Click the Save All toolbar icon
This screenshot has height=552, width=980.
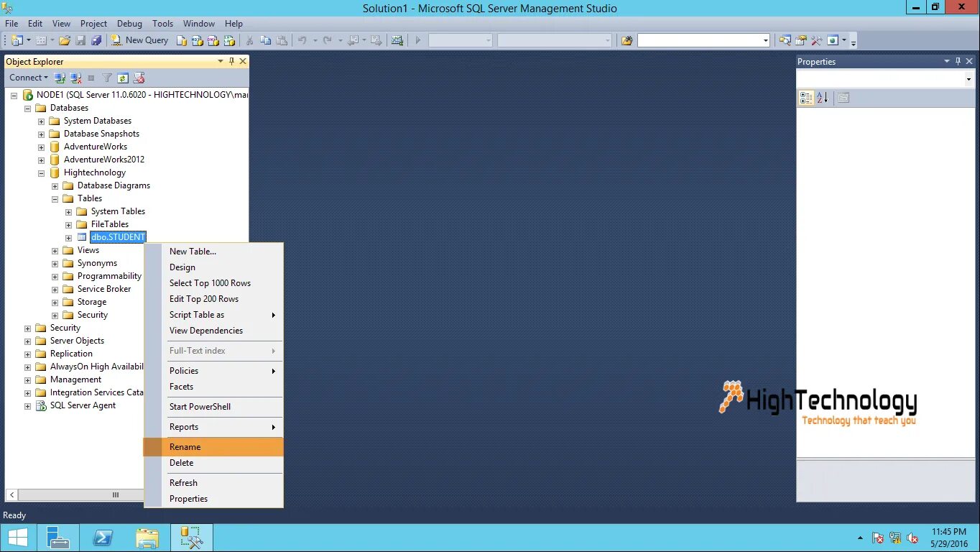coord(96,40)
